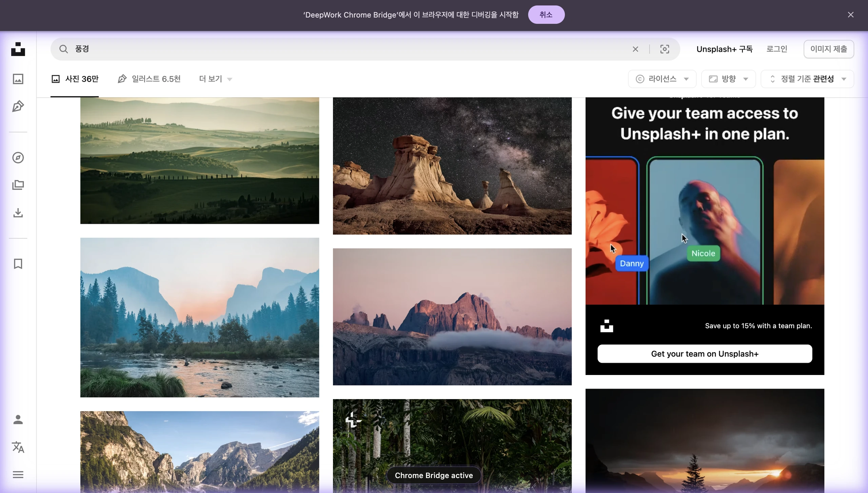The image size is (868, 493).
Task: Close the debugging notification bar
Action: [850, 15]
